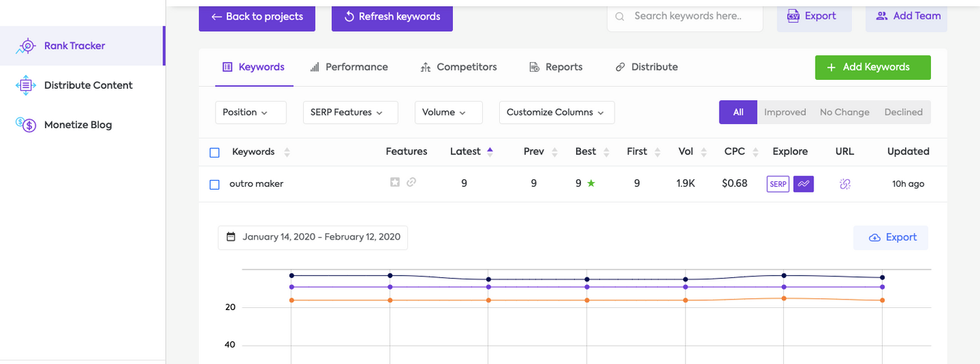This screenshot has height=364, width=980.
Task: Click the first purple chart point
Action: click(x=291, y=287)
